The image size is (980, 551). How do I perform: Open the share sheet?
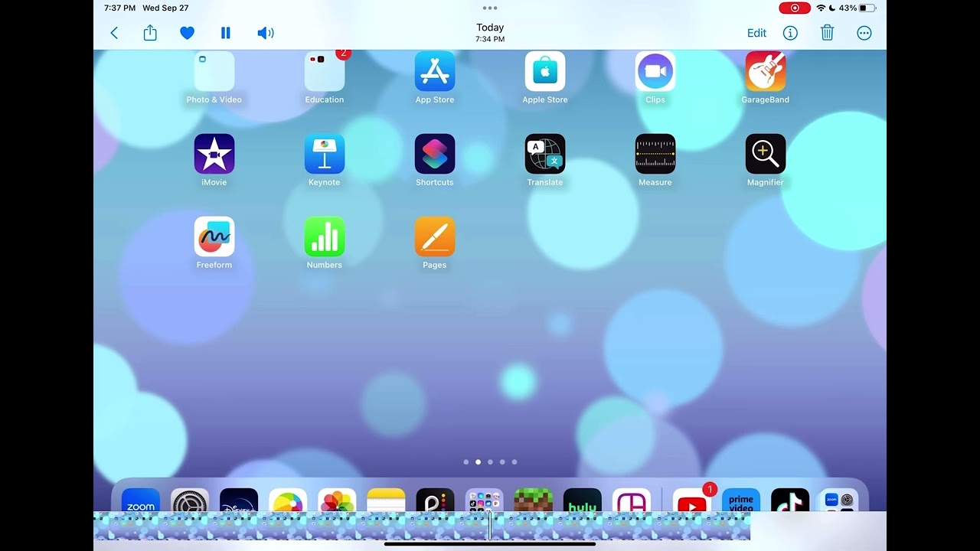pyautogui.click(x=150, y=33)
